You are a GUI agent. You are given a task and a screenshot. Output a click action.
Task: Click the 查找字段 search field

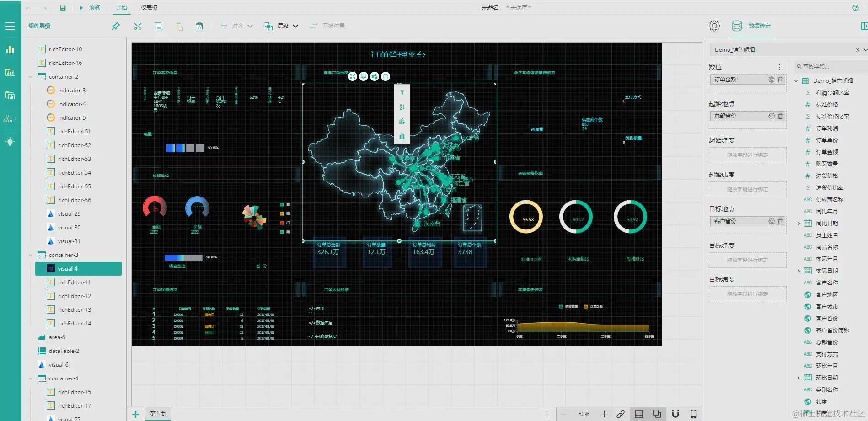831,67
